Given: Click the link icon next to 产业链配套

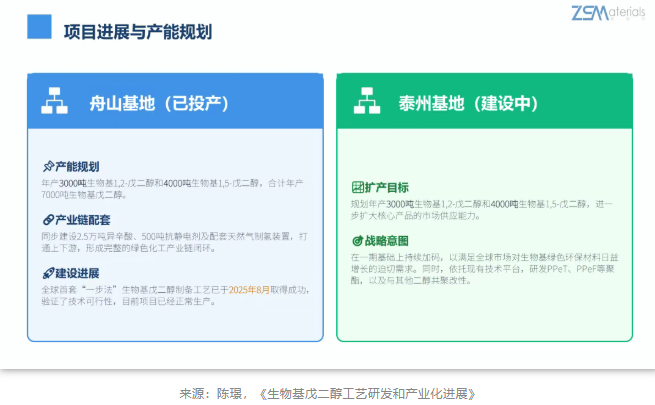Looking at the screenshot, I should click(48, 220).
